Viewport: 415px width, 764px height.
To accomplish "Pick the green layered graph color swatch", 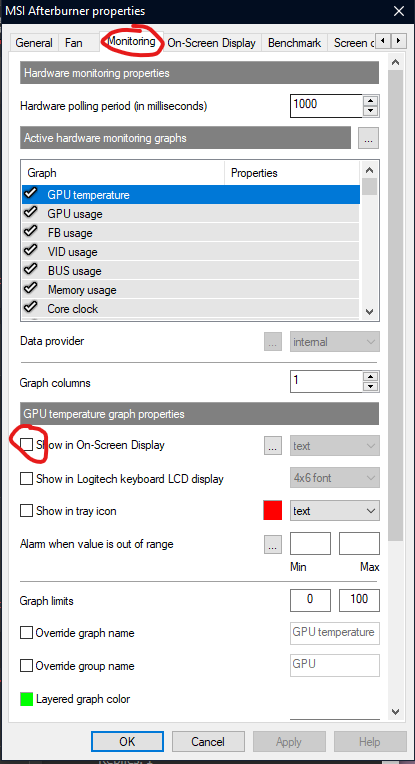I will click(26, 699).
